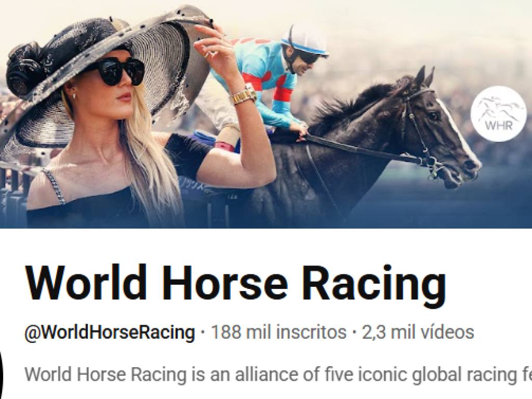Click the horse's pointed ears
532x399 pixels.
[x=425, y=76]
